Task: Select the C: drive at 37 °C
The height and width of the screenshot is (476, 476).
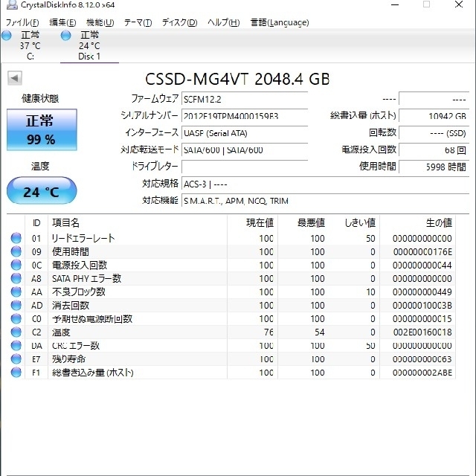Action: click(x=30, y=45)
